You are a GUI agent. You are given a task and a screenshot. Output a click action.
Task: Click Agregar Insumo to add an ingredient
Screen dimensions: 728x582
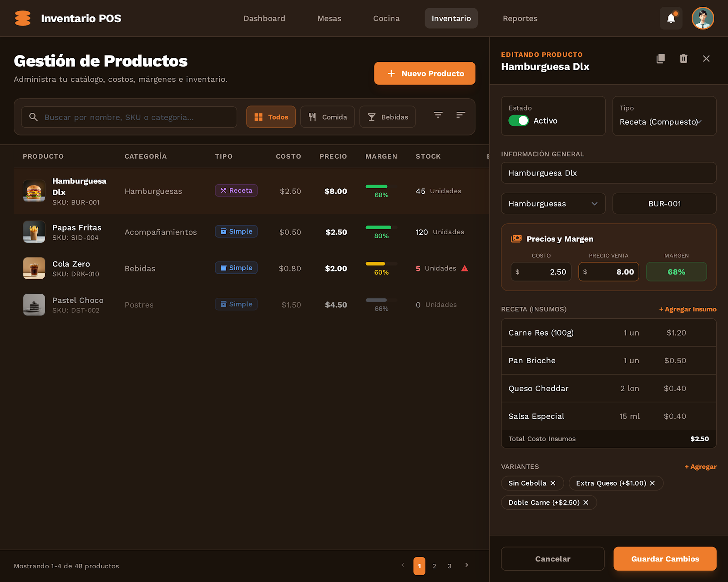pyautogui.click(x=688, y=309)
